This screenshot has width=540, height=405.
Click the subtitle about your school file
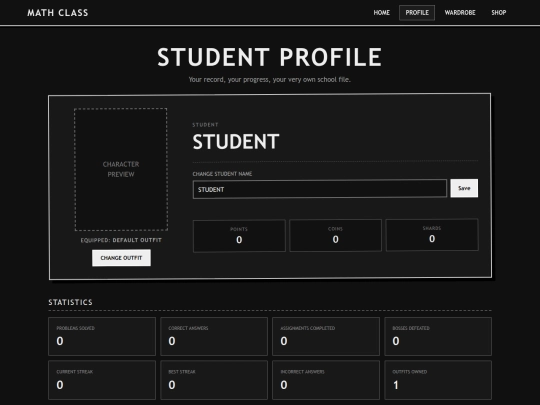270,80
